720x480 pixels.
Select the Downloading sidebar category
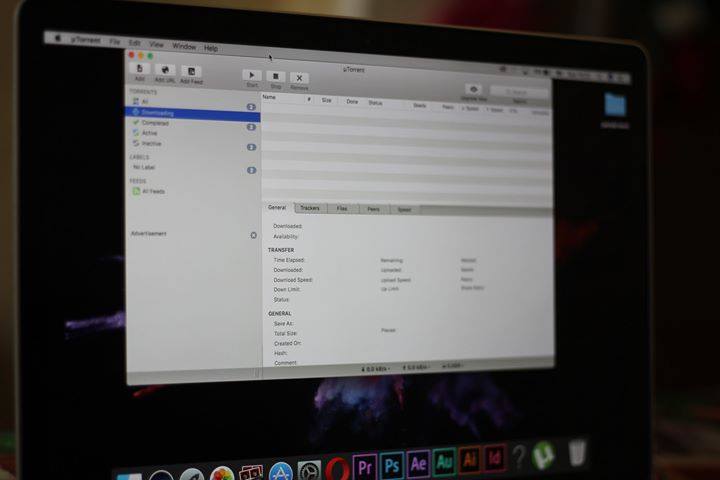[x=192, y=113]
